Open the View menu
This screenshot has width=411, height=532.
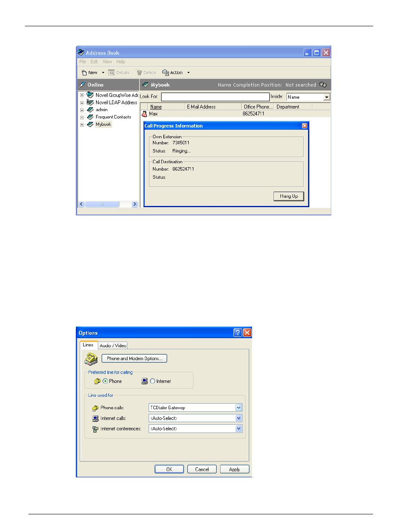click(x=107, y=62)
